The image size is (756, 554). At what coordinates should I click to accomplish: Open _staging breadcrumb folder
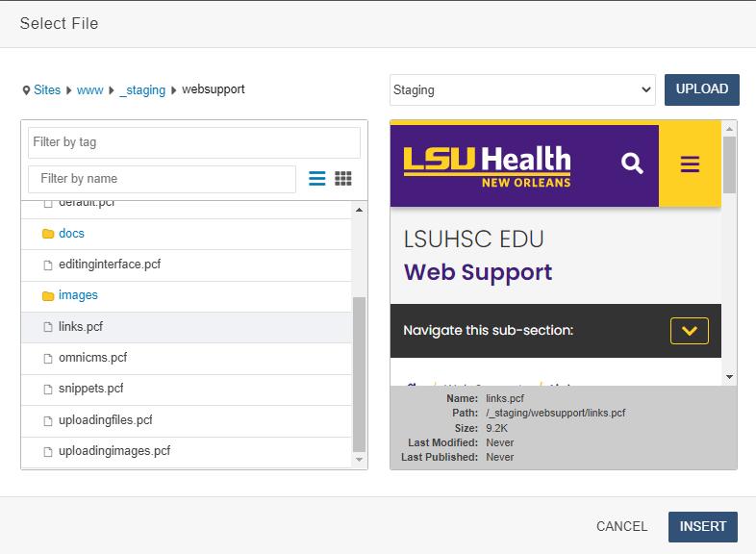pyautogui.click(x=142, y=90)
